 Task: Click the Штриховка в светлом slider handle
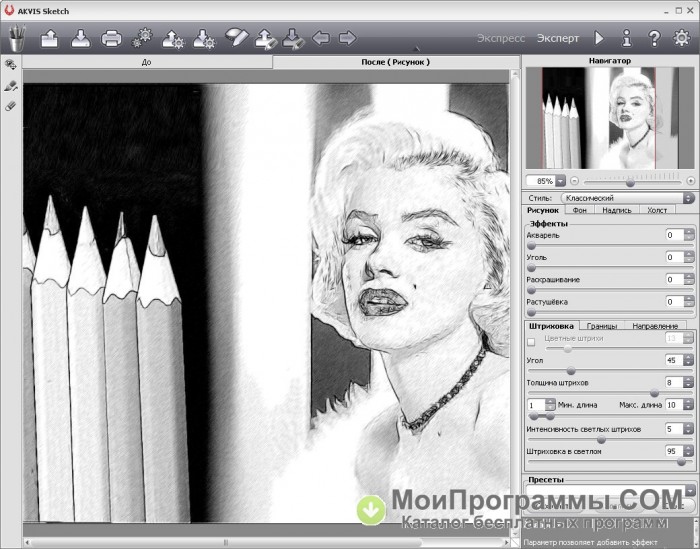click(x=681, y=462)
